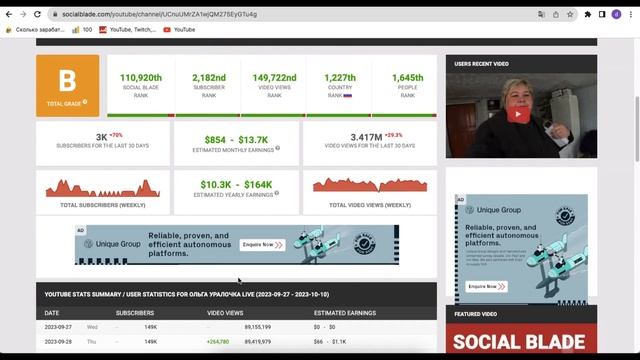Viewport: 640px width, 360px height.
Task: Click the VIDEO VIEWS column header
Action: [225, 313]
